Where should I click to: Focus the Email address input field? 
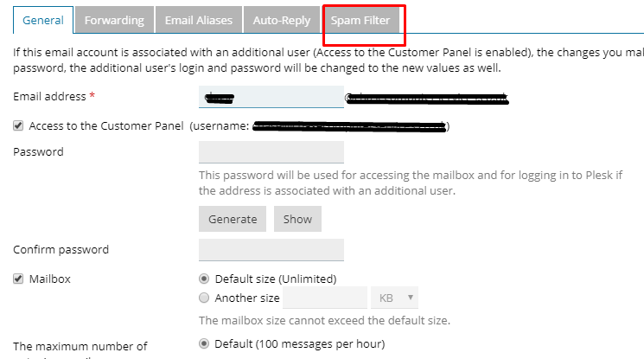click(271, 96)
